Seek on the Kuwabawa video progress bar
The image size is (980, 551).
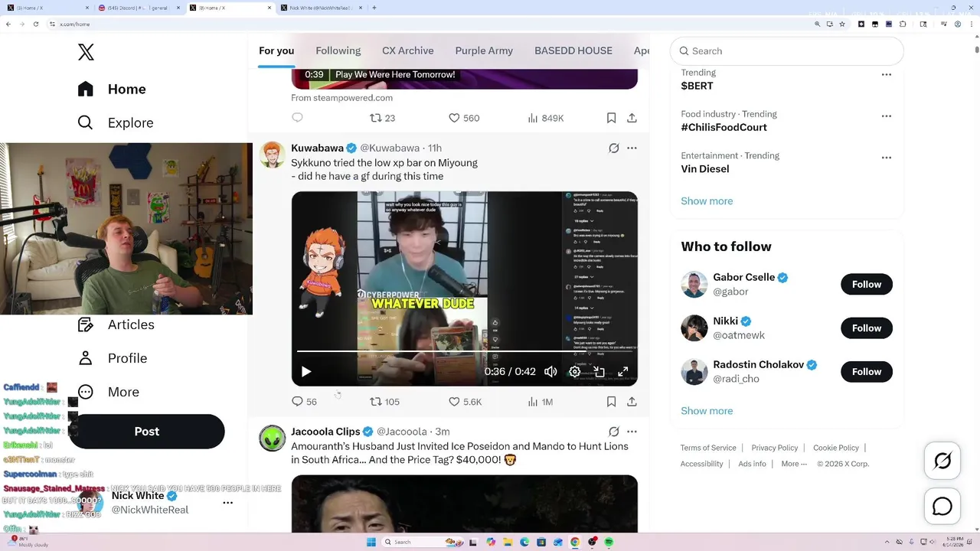pyautogui.click(x=464, y=351)
